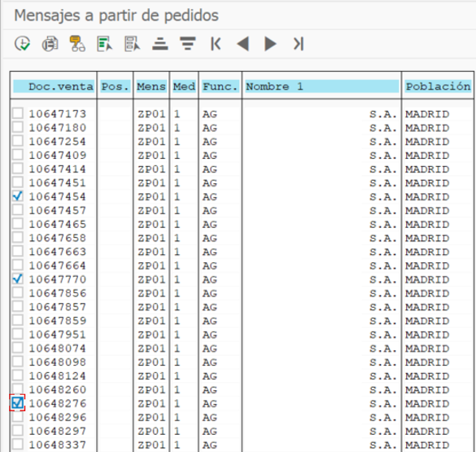The height and width of the screenshot is (452, 476).
Task: Click the Pos. column header
Action: click(115, 86)
